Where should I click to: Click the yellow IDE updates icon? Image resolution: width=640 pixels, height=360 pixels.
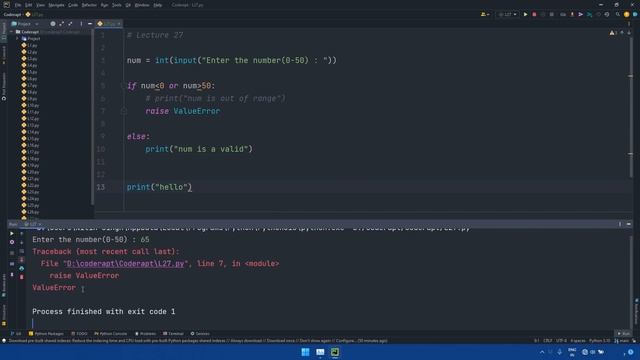coord(626,14)
